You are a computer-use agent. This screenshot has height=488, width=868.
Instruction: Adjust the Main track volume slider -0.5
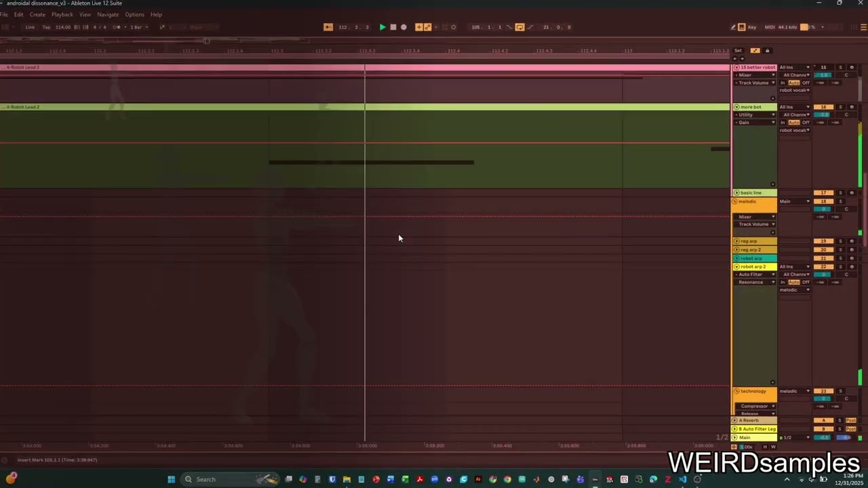click(823, 438)
